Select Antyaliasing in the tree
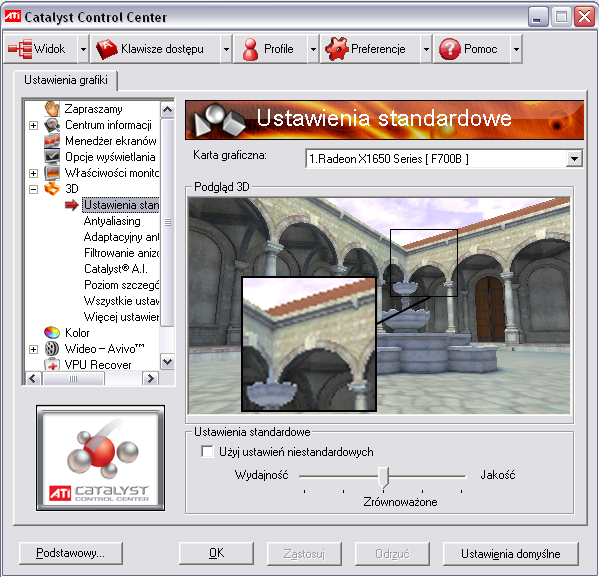Screen dimensions: 599x577 pyautogui.click(x=112, y=221)
